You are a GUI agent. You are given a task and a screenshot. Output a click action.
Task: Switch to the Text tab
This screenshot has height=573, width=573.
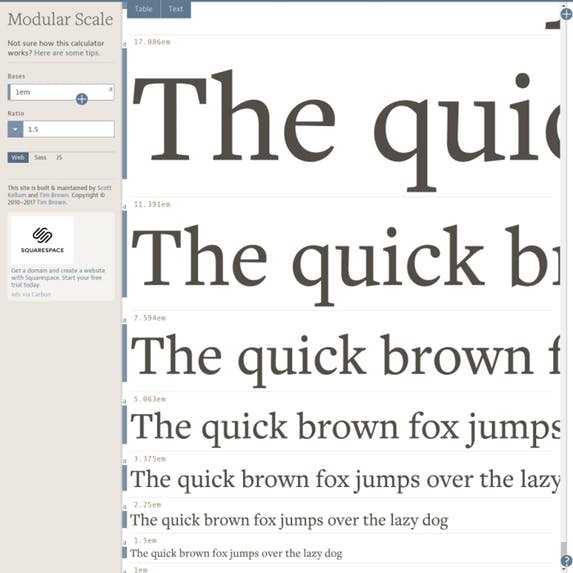click(x=176, y=9)
